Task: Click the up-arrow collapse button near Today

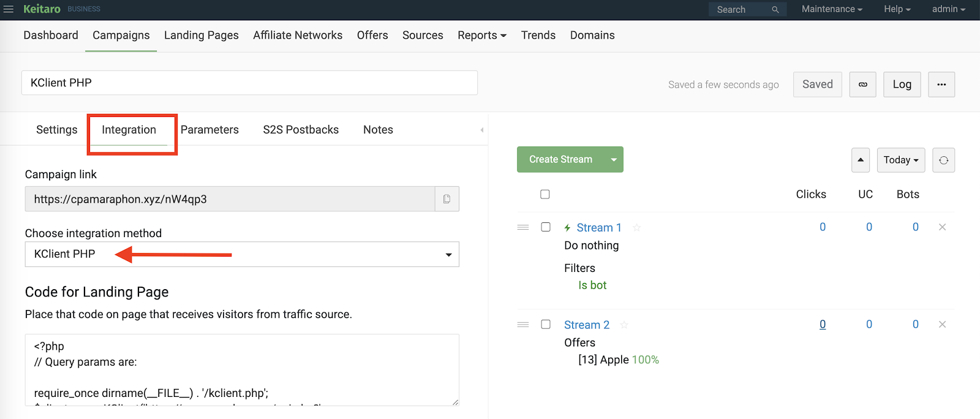Action: [861, 160]
